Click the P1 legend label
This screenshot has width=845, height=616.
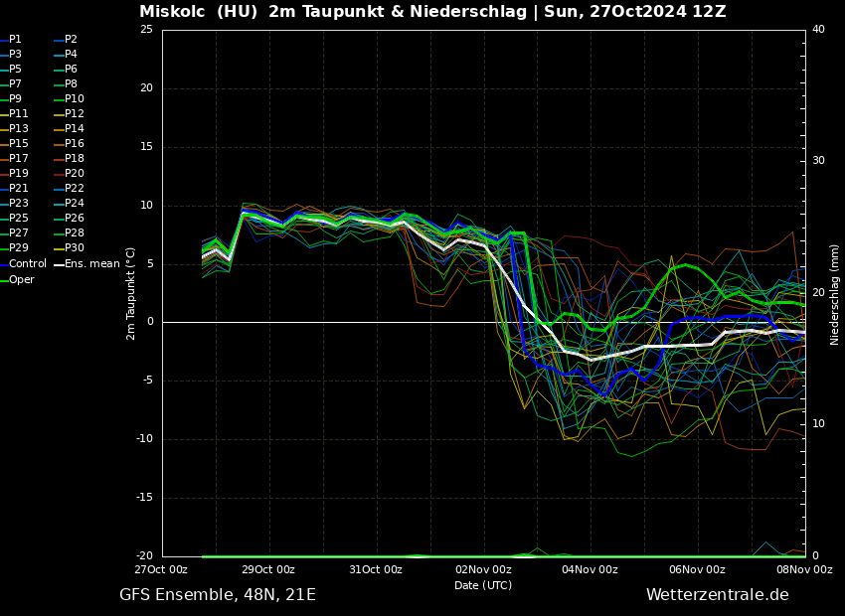[x=15, y=40]
